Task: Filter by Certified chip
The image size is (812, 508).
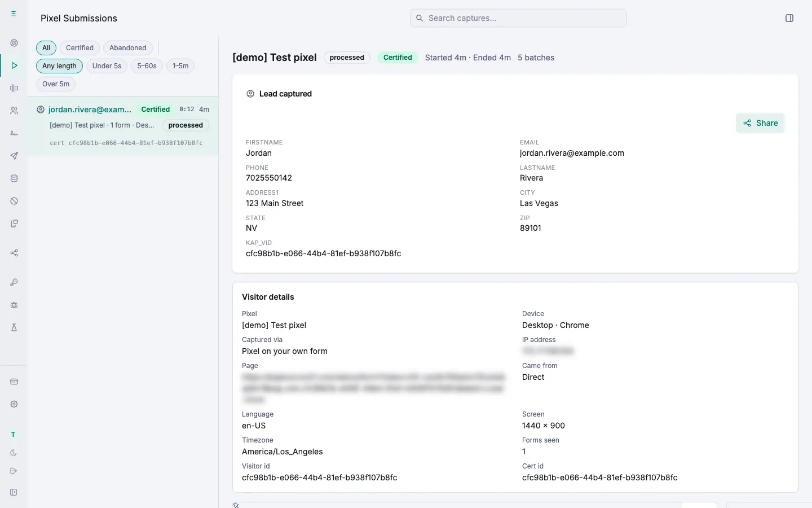Action: [x=80, y=48]
